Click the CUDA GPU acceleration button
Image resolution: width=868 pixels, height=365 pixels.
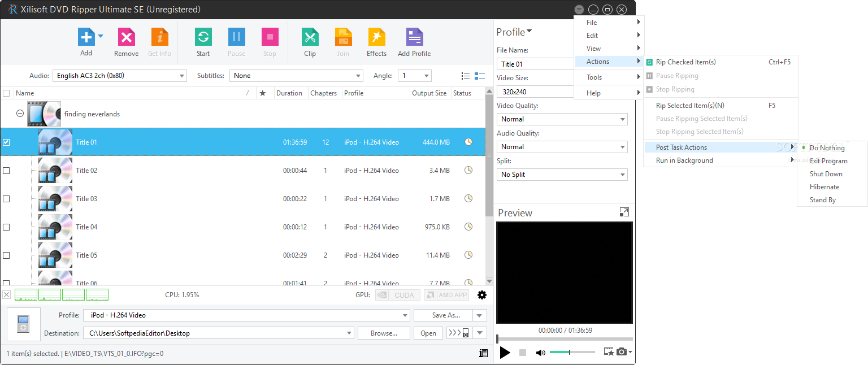[x=398, y=295]
